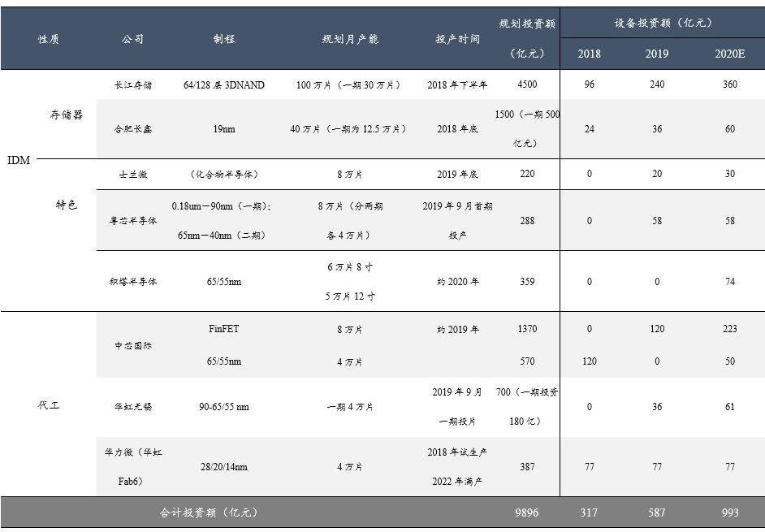Select the 4500 planned investment cell
Image resolution: width=765 pixels, height=532 pixels.
click(x=527, y=84)
